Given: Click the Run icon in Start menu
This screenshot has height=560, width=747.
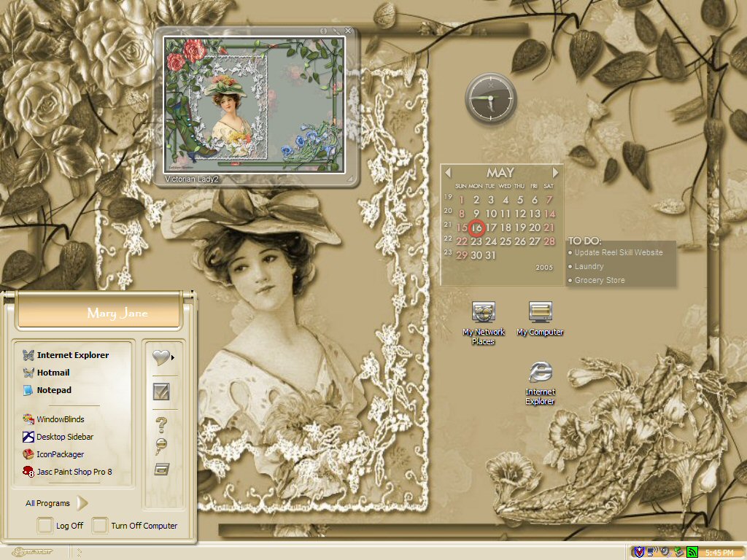Looking at the screenshot, I should (161, 470).
